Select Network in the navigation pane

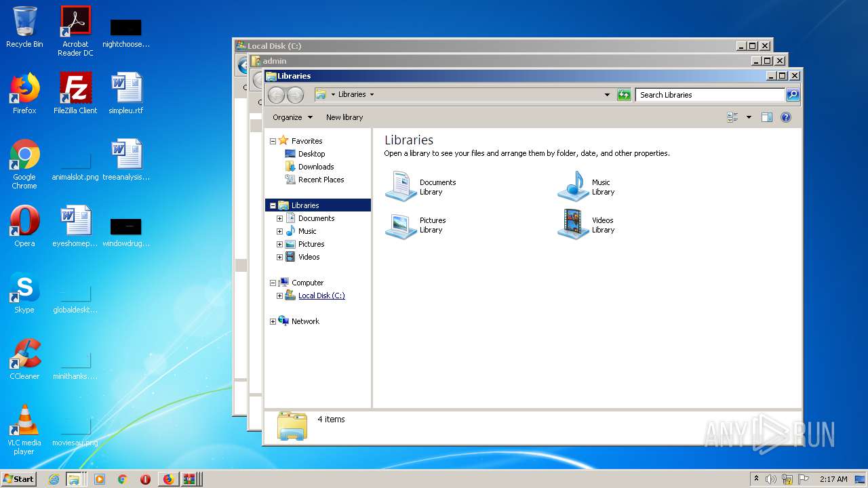(x=305, y=321)
